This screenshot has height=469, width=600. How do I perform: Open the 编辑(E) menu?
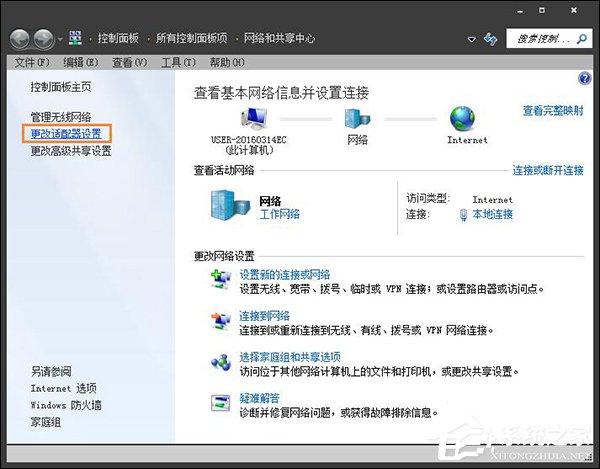click(x=81, y=62)
